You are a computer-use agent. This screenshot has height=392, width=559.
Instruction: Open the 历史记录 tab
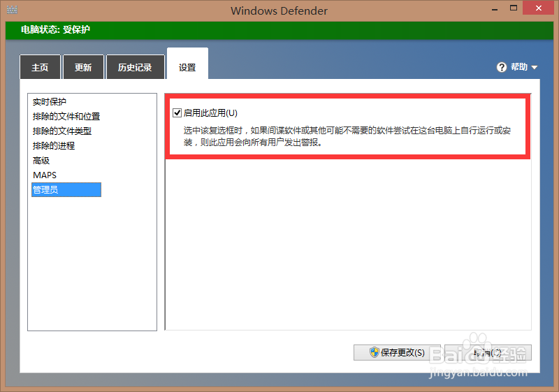coord(135,67)
